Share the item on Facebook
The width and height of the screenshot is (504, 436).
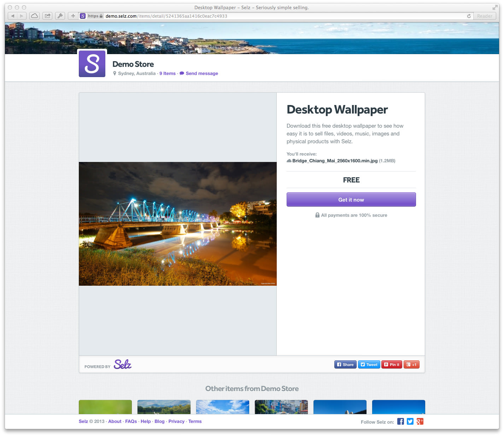345,365
